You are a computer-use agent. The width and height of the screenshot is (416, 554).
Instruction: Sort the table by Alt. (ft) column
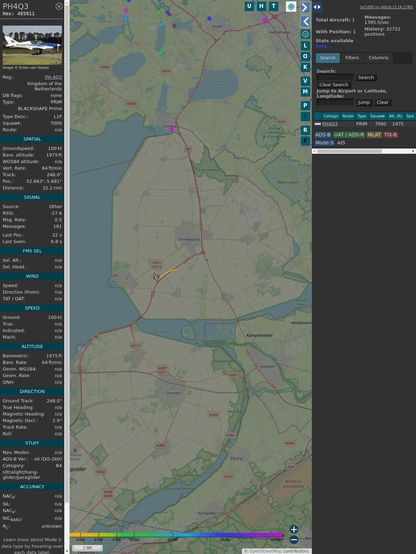[x=395, y=116]
